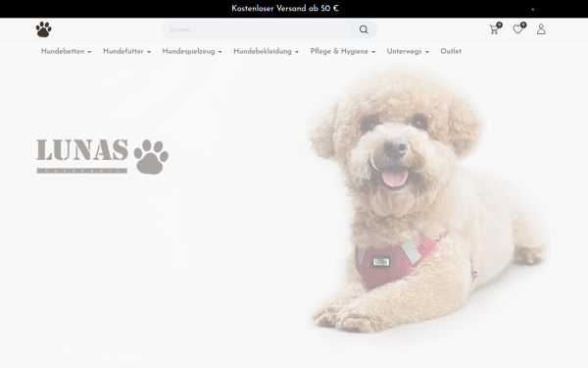Screen dimensions: 588x368
Task: Expand the Hundespielzeug menu
Action: point(192,51)
